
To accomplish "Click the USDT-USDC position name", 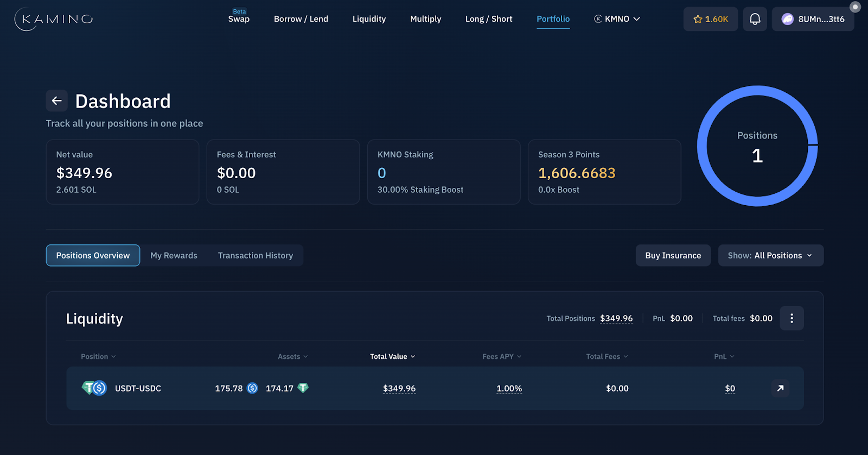I will pyautogui.click(x=138, y=389).
